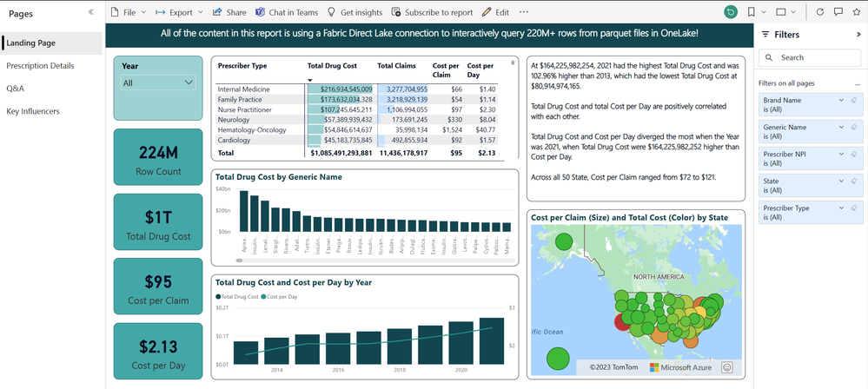Expand the State filter card chevron

(x=841, y=181)
